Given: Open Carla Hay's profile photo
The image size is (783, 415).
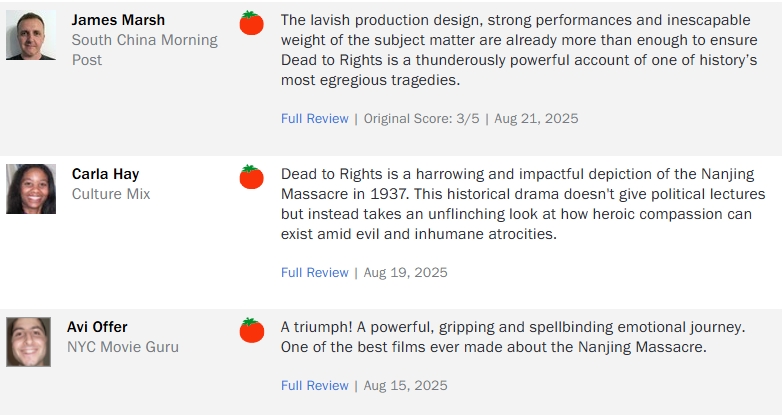Looking at the screenshot, I should (x=31, y=189).
